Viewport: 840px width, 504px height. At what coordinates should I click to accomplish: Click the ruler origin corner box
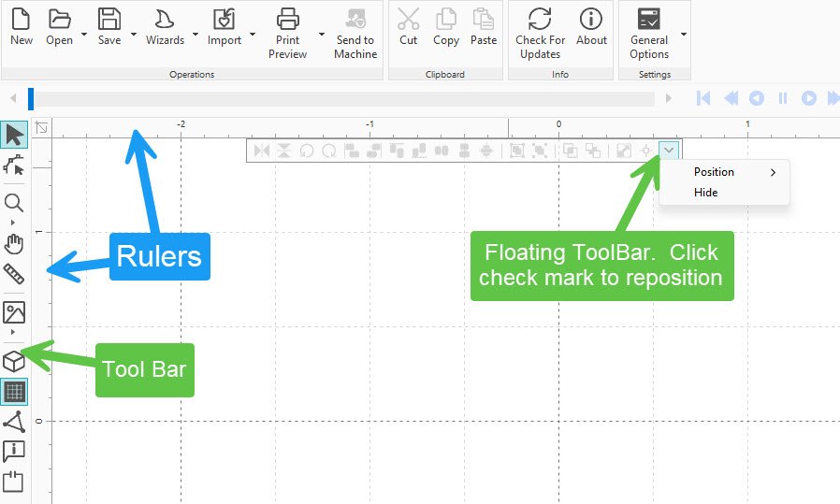pos(42,127)
